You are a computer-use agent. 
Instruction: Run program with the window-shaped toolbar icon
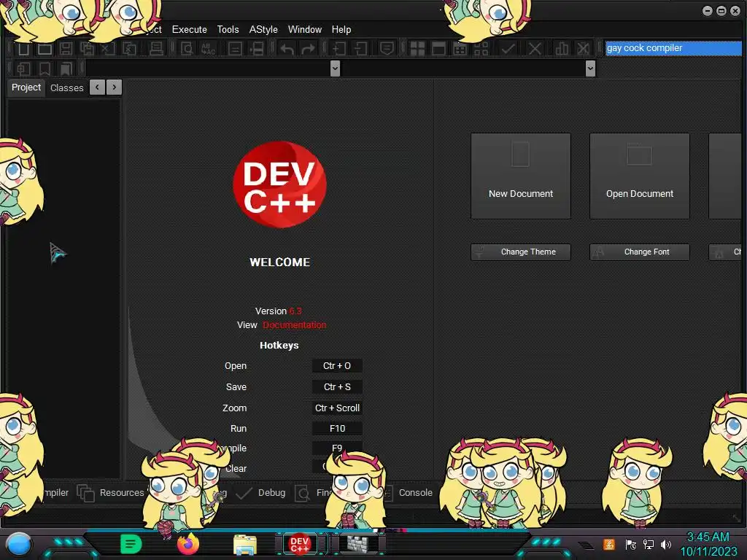point(438,49)
